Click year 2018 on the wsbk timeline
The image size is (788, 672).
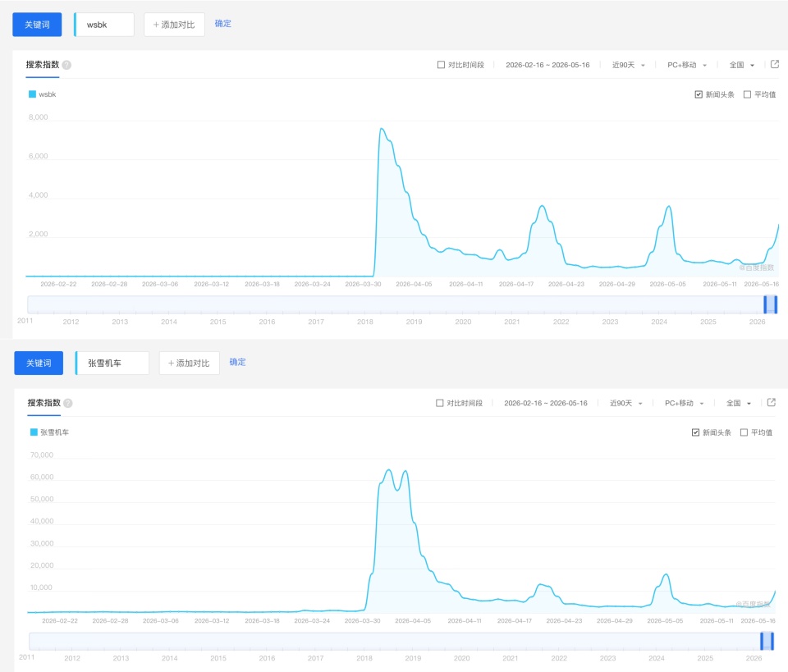364,322
